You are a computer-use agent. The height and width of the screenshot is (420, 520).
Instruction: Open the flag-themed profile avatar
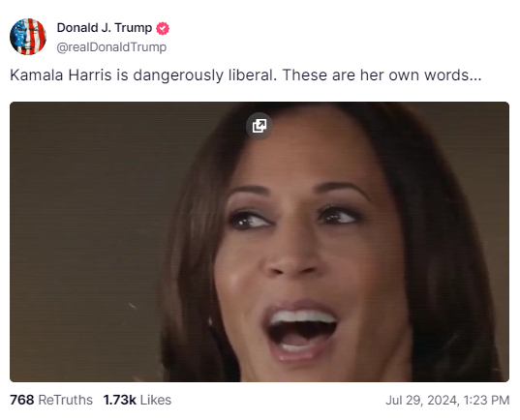coord(28,37)
